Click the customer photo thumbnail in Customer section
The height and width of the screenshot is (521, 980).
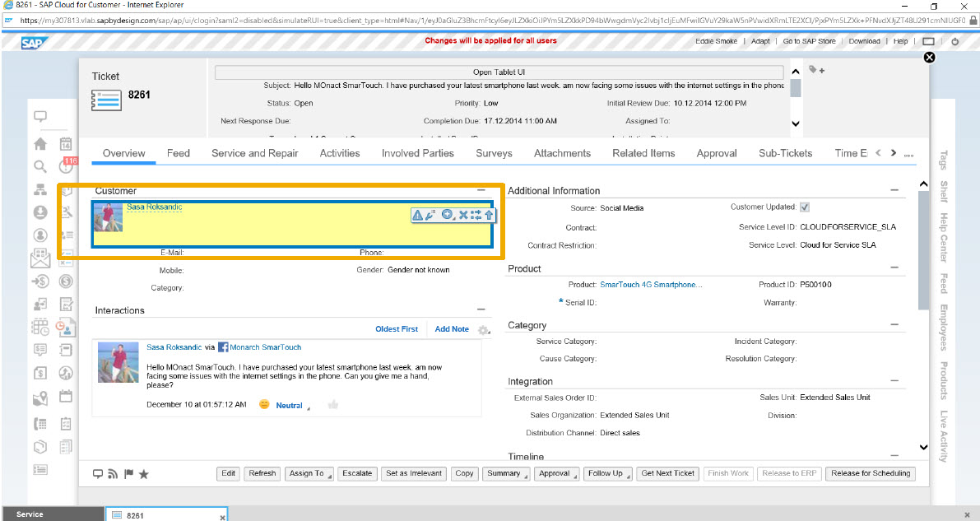[x=108, y=216]
